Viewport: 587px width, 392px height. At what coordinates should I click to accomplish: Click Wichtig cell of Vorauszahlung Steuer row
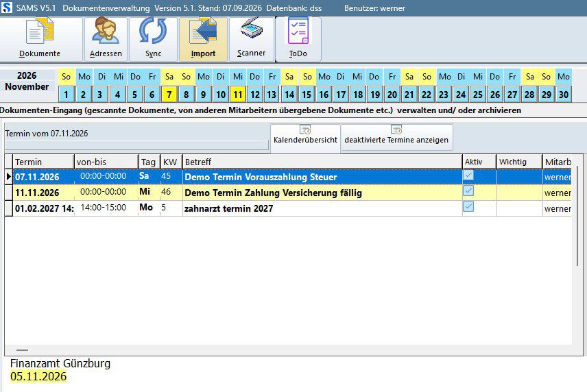(520, 177)
